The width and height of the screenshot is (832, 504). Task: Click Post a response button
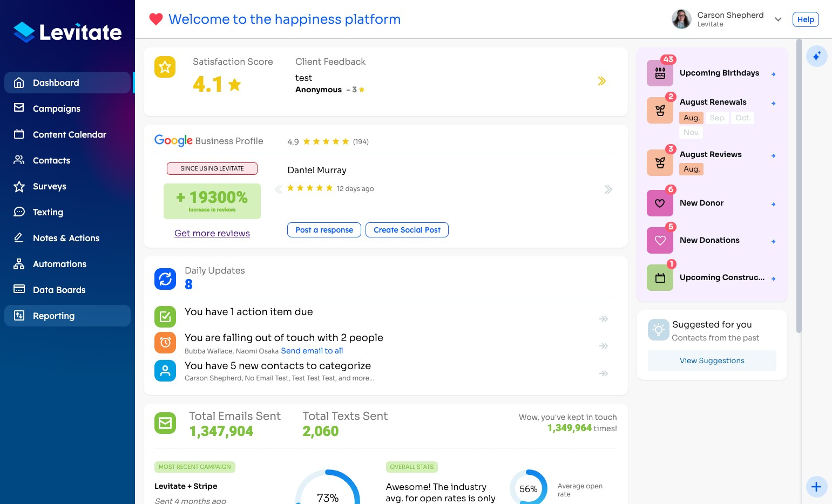324,230
